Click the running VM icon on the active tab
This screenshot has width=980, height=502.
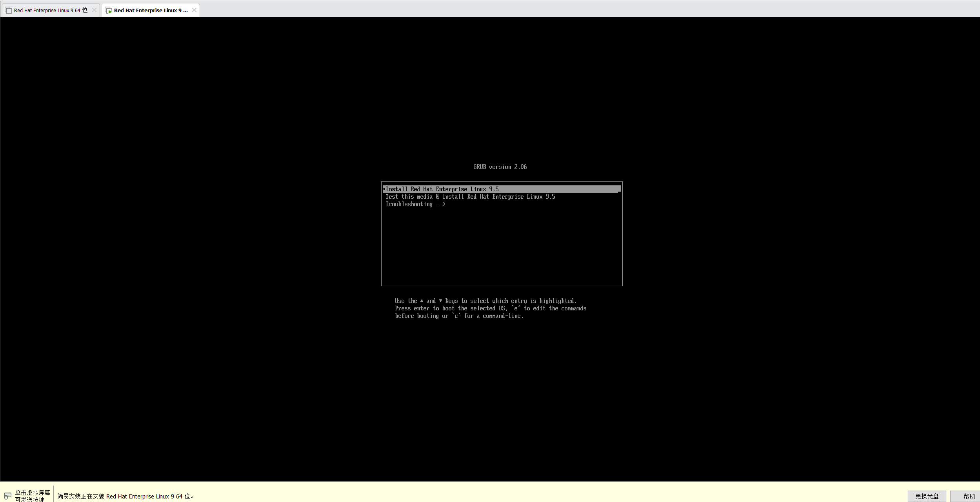pyautogui.click(x=109, y=10)
